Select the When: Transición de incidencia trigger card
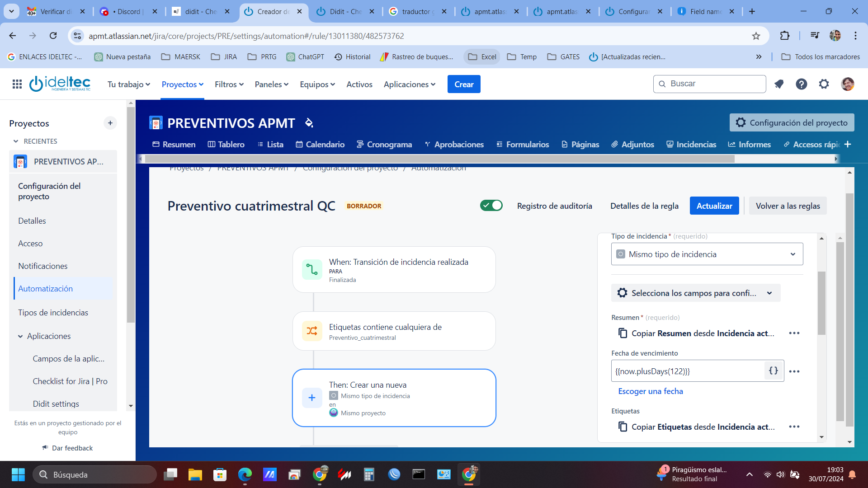The width and height of the screenshot is (868, 488). click(394, 269)
